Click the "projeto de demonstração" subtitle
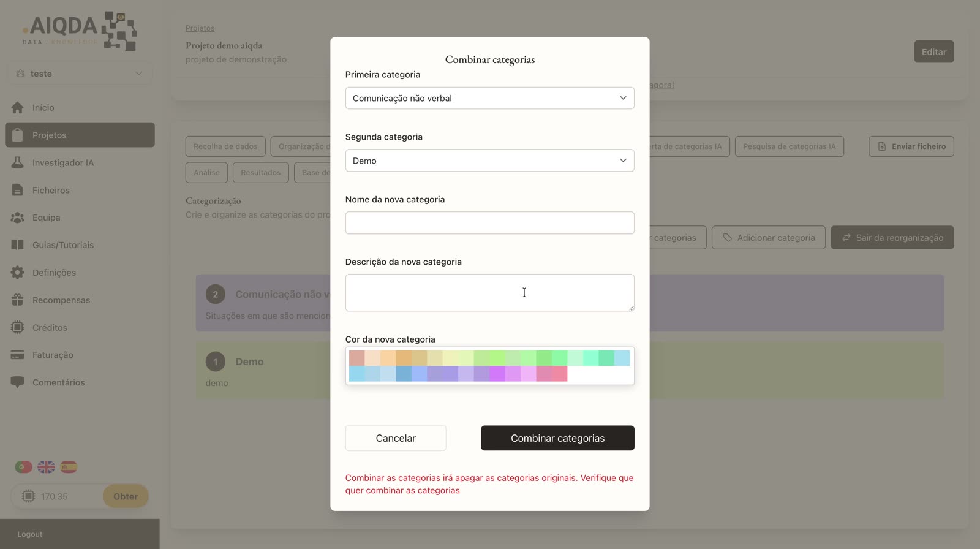Screen dimensions: 980x549 click(236, 59)
